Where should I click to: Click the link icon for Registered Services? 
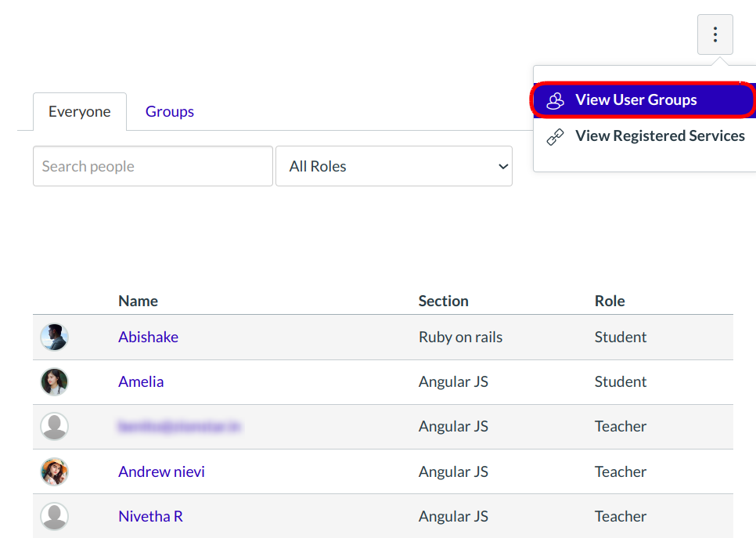click(x=555, y=136)
